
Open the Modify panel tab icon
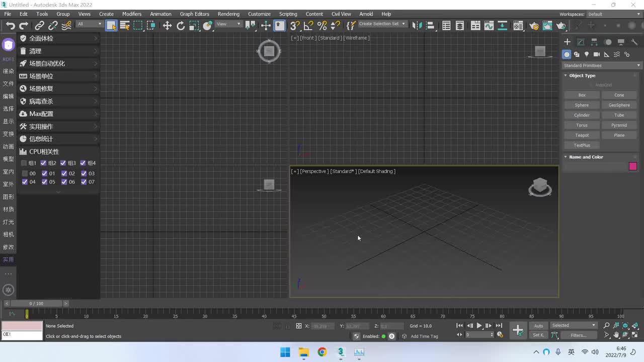581,42
